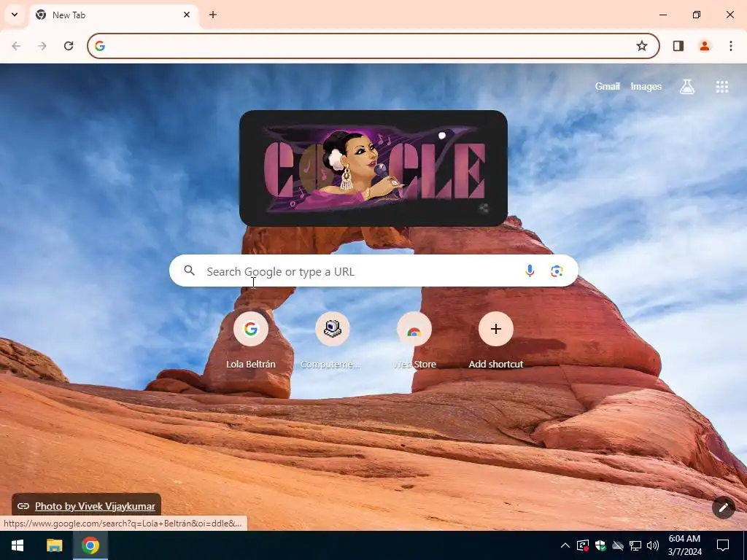Go back to previous page
The width and height of the screenshot is (747, 560).
point(16,46)
